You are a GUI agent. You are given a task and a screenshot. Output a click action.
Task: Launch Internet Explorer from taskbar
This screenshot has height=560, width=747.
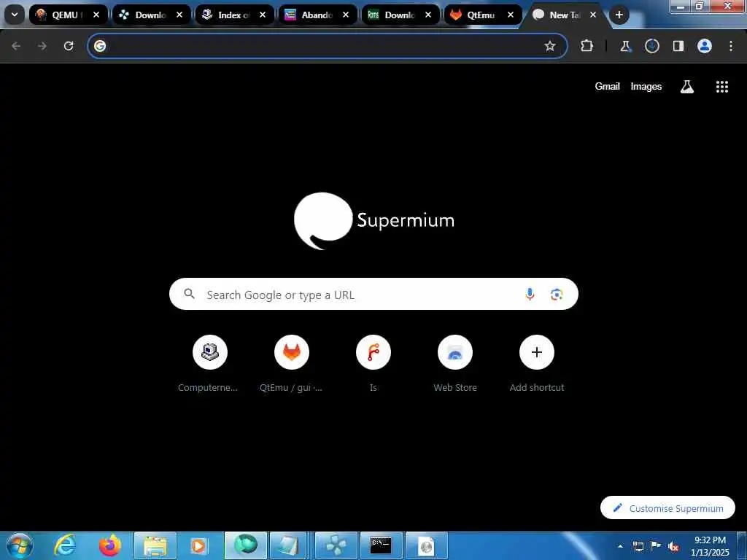64,545
